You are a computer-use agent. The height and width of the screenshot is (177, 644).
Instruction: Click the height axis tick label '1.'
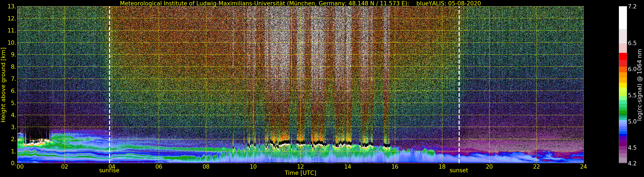tap(14, 151)
